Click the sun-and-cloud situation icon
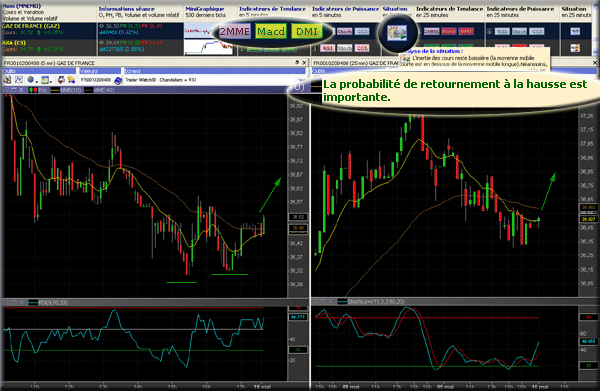 [x=396, y=33]
